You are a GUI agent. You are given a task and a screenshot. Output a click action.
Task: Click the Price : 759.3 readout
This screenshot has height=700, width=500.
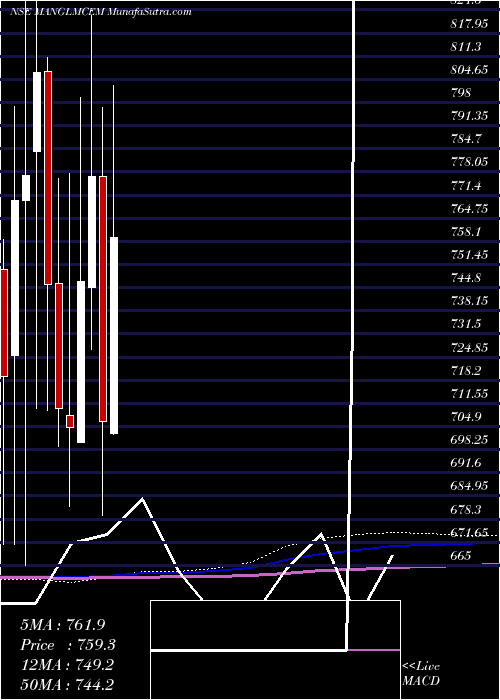[67, 645]
